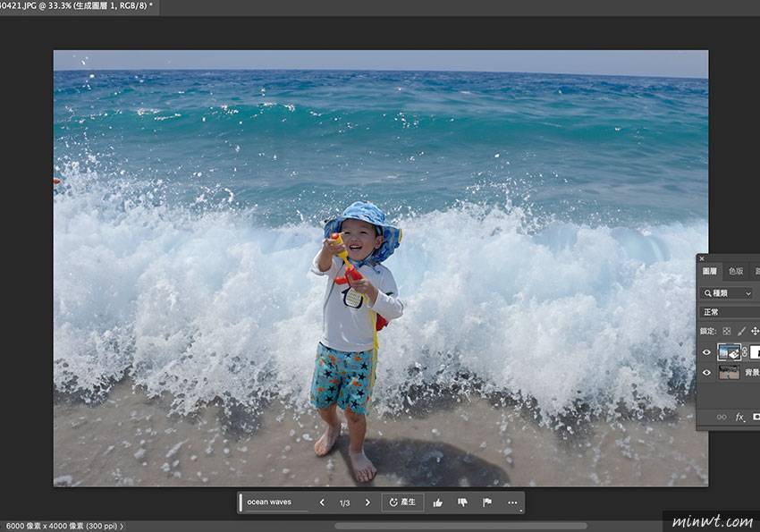
Task: Click the link layers chain icon
Action: (722, 417)
